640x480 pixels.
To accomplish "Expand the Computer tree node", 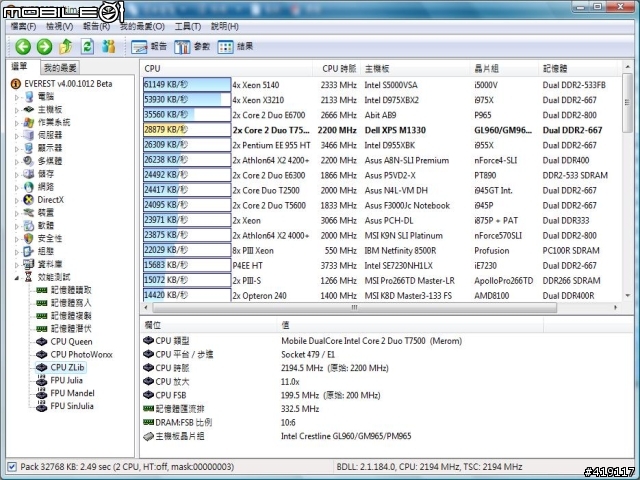I will pyautogui.click(x=17, y=97).
